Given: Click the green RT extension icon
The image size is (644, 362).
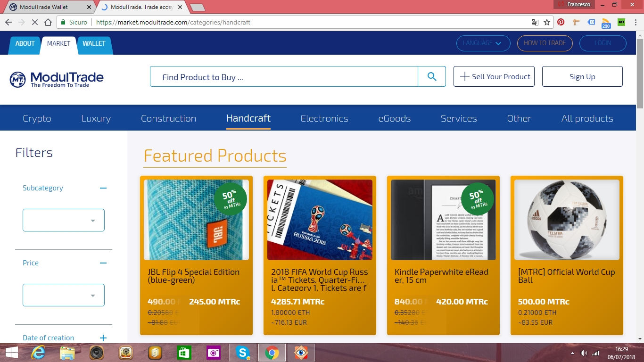Looking at the screenshot, I should coord(621,22).
